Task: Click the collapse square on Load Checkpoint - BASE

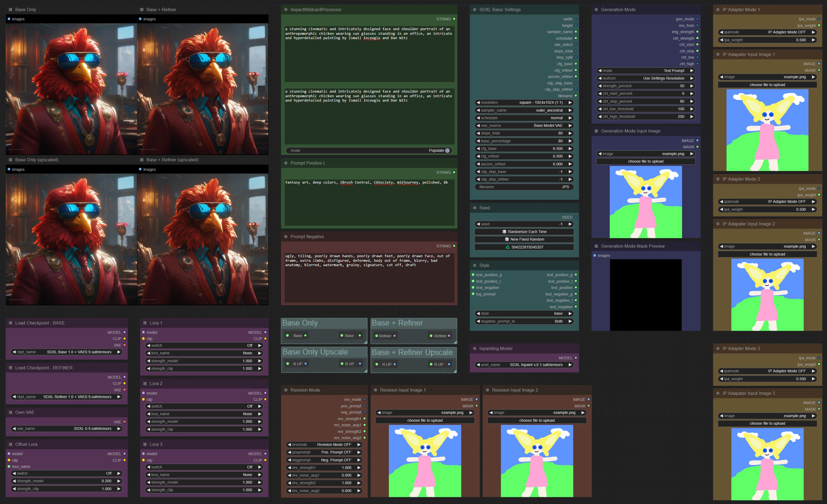Action: (10, 323)
